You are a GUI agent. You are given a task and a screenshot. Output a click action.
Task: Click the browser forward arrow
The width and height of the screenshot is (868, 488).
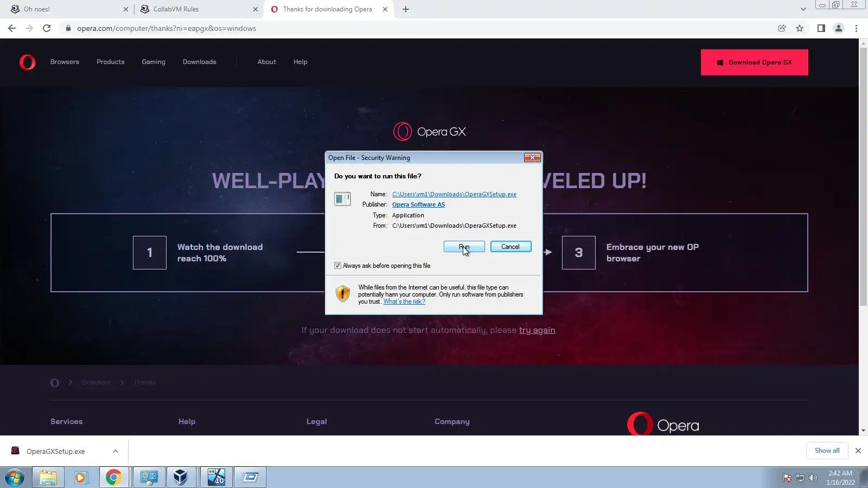[29, 28]
